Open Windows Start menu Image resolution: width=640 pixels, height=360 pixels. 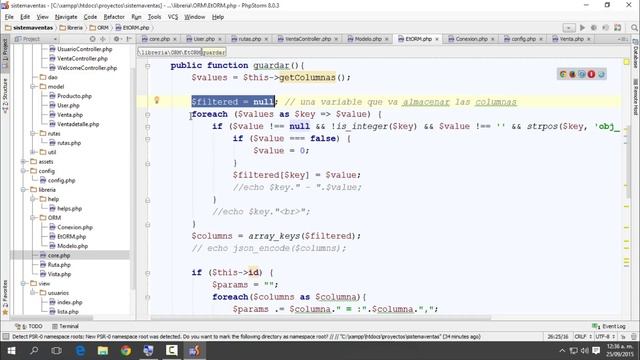click(x=11, y=351)
